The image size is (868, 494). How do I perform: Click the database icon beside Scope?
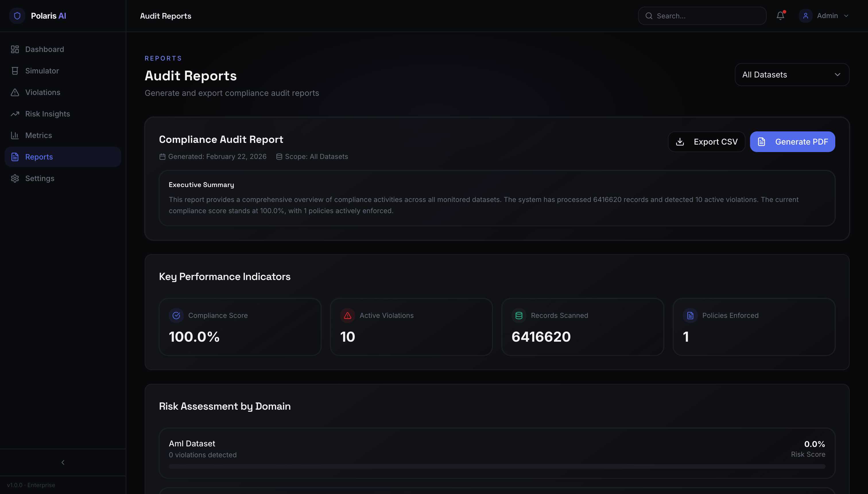(x=279, y=156)
